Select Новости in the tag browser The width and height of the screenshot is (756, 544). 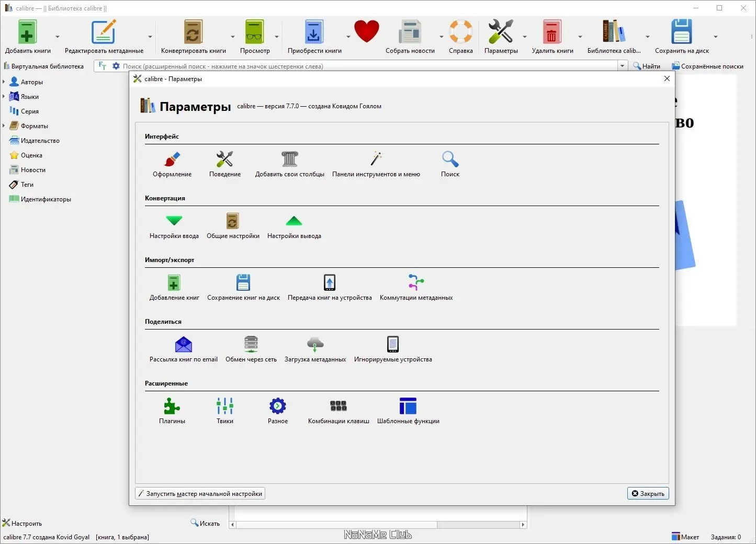(27, 169)
